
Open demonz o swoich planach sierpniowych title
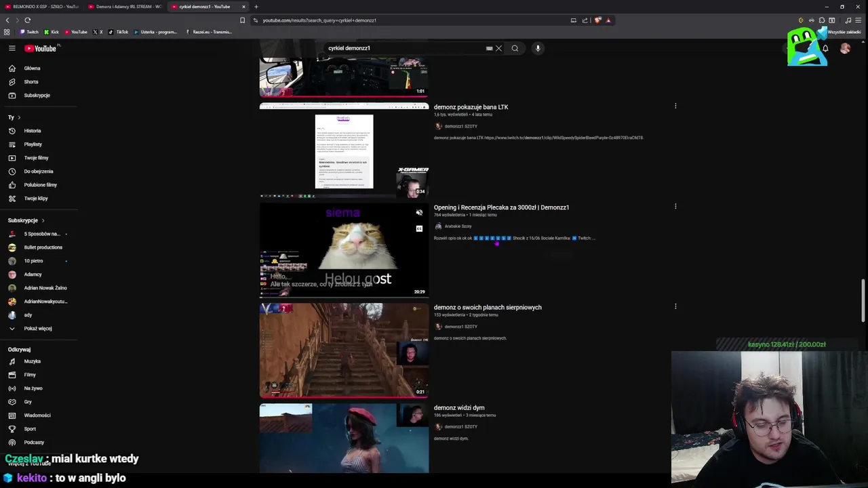tap(488, 308)
